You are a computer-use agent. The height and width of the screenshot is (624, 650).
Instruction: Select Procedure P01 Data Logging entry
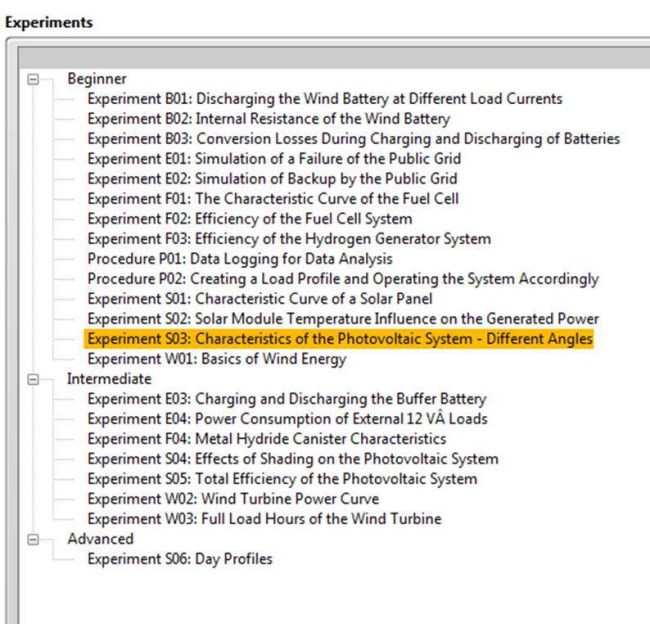click(240, 259)
